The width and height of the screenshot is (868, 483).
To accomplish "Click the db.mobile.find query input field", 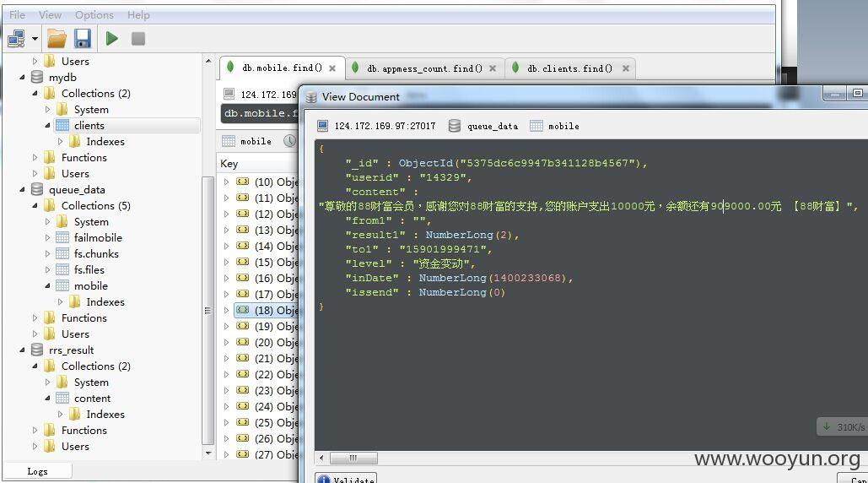I will tap(260, 113).
